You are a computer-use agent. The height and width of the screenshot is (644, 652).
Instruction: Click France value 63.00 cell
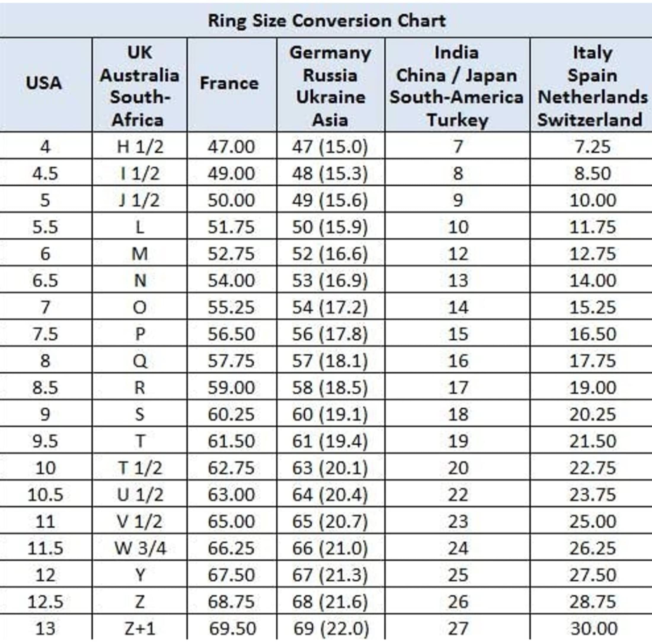231,494
